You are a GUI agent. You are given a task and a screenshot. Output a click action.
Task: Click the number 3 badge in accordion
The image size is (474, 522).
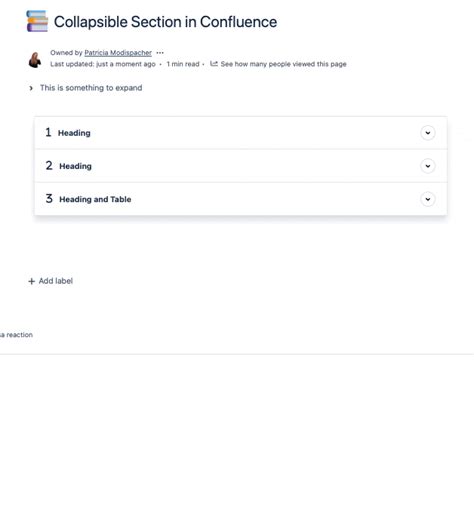tap(49, 199)
